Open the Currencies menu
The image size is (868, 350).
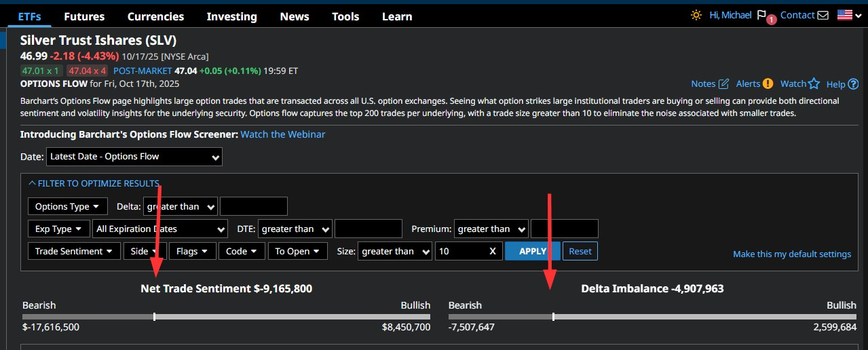155,16
